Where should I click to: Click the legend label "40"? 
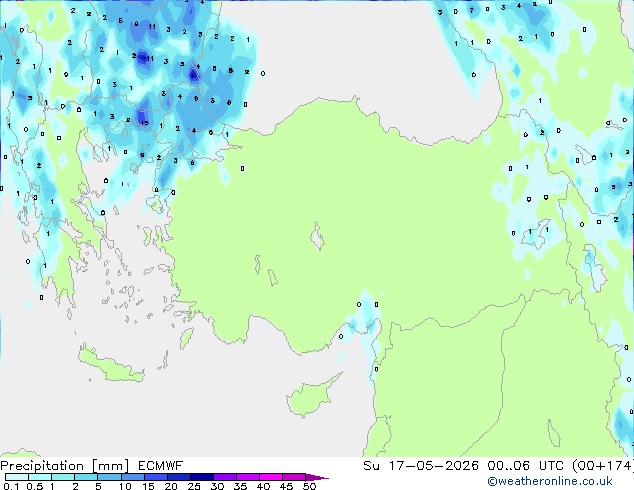point(263,486)
